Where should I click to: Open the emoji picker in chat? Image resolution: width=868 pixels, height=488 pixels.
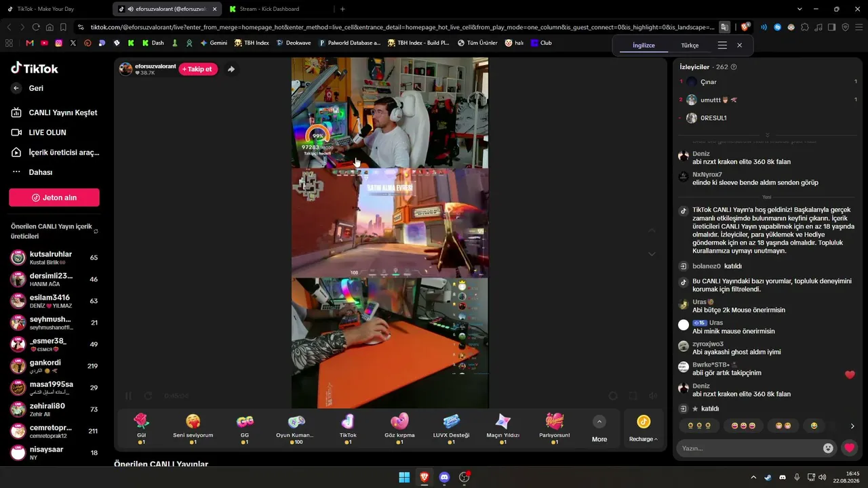point(828,448)
